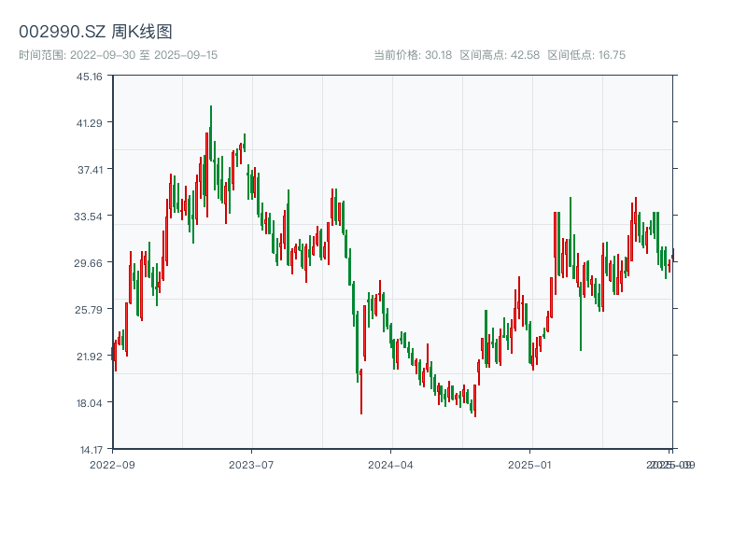Select the 时间范围 2022-09-30 至 2025-09-15 text
This screenshot has width=747, height=560.
point(119,55)
